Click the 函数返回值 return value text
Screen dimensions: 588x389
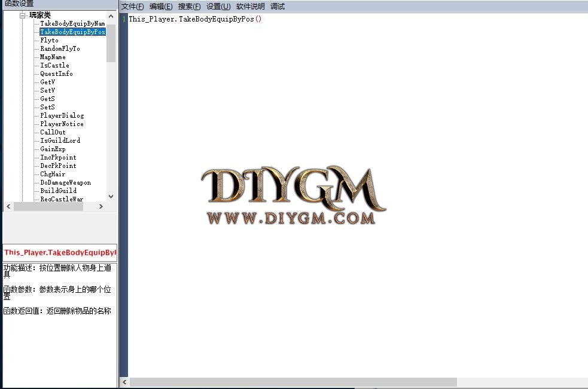click(57, 311)
